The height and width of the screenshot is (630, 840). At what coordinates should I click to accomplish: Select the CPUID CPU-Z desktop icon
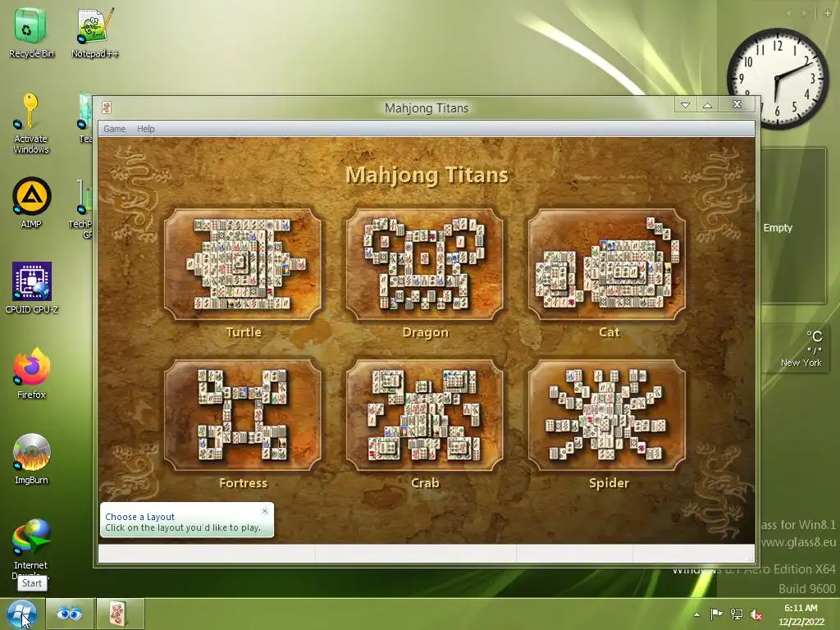(31, 288)
